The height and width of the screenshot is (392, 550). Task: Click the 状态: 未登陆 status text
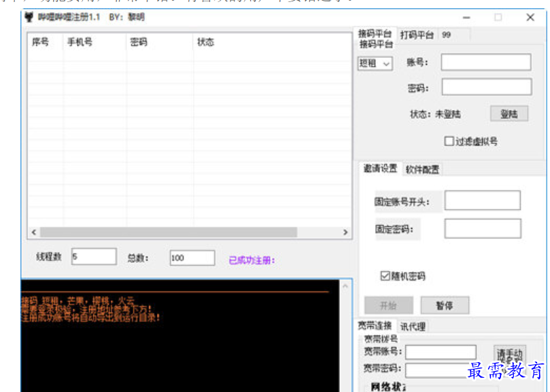point(435,114)
